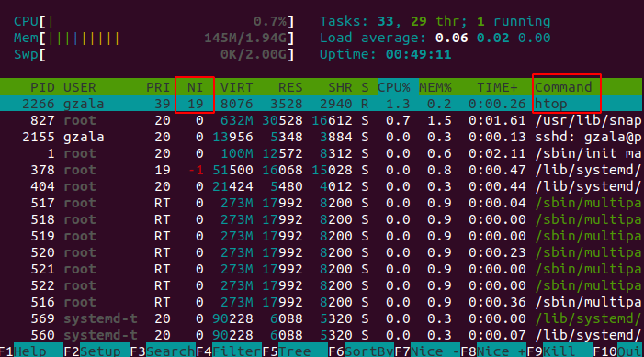Image resolution: width=644 pixels, height=357 pixels.
Task: Click F7 Nice - to lower nice value
Action: pyautogui.click(x=427, y=351)
